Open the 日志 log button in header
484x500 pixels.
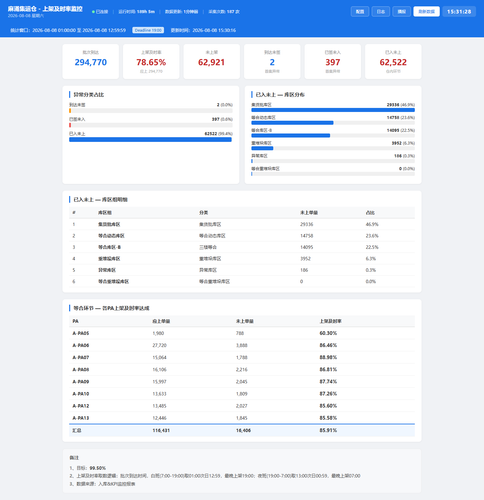click(x=381, y=11)
